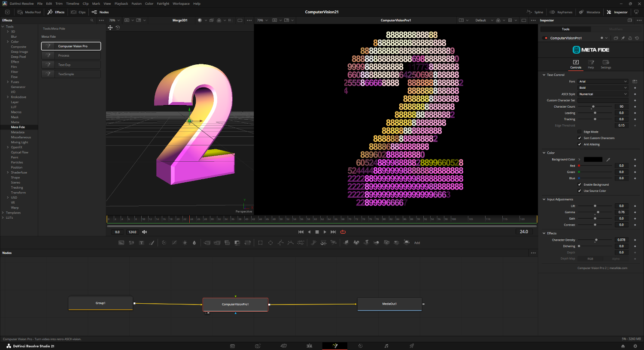Pin the ComputerVisionPro1 inspector controls
Image resolution: width=644 pixels, height=350 pixels.
[623, 38]
